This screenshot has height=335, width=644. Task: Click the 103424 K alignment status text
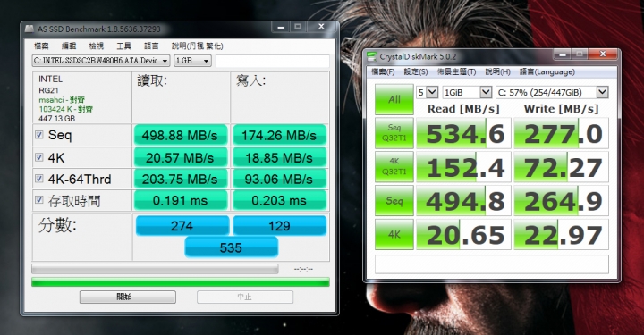[x=65, y=109]
